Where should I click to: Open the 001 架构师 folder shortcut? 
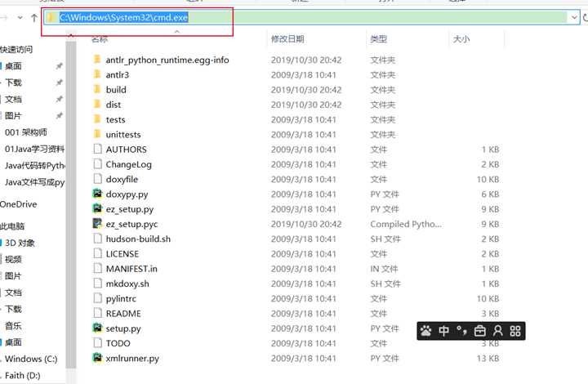pos(26,132)
